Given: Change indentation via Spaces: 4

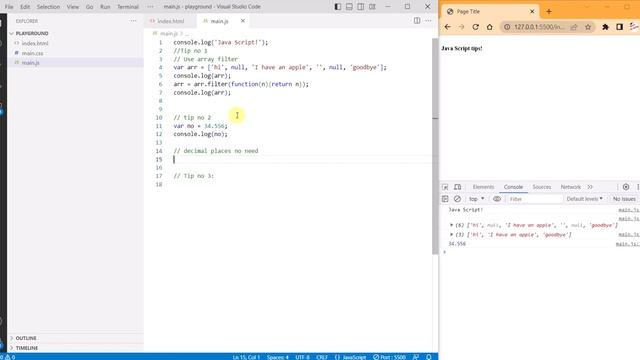Looking at the screenshot, I should point(278,357).
